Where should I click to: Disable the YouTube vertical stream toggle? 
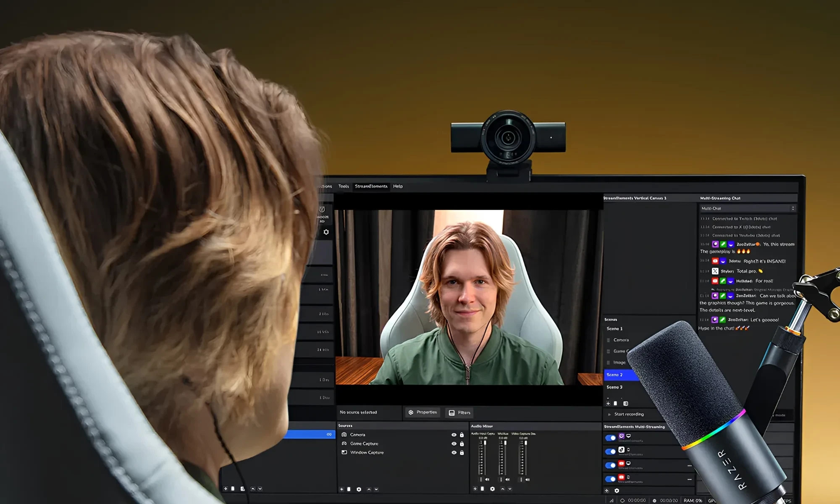click(x=610, y=479)
